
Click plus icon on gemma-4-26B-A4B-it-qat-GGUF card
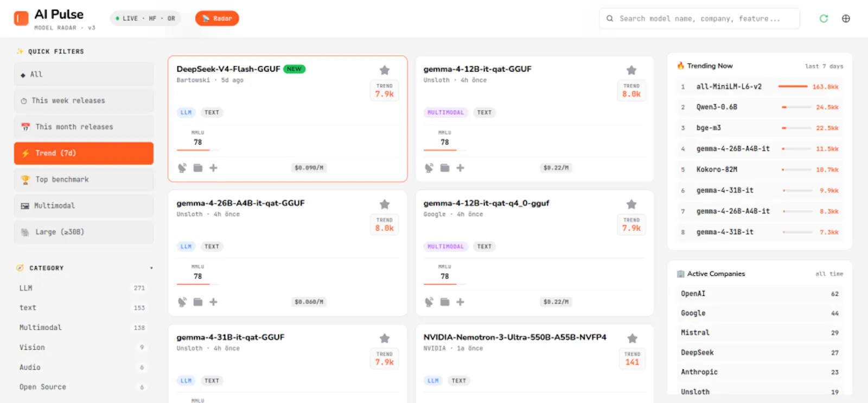pos(214,302)
